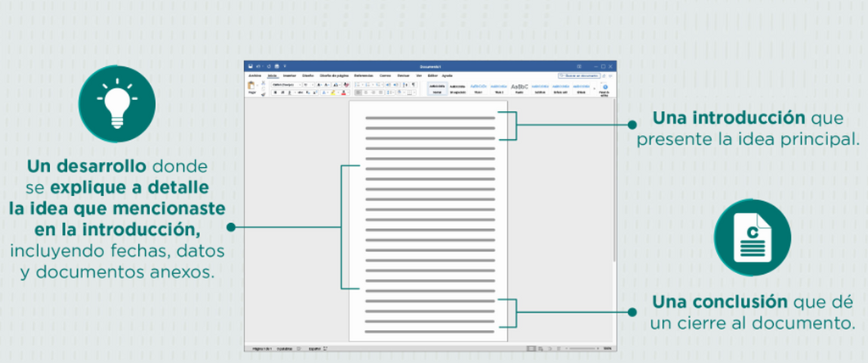The image size is (868, 363).
Task: Toggle left text alignment
Action: pyautogui.click(x=357, y=92)
